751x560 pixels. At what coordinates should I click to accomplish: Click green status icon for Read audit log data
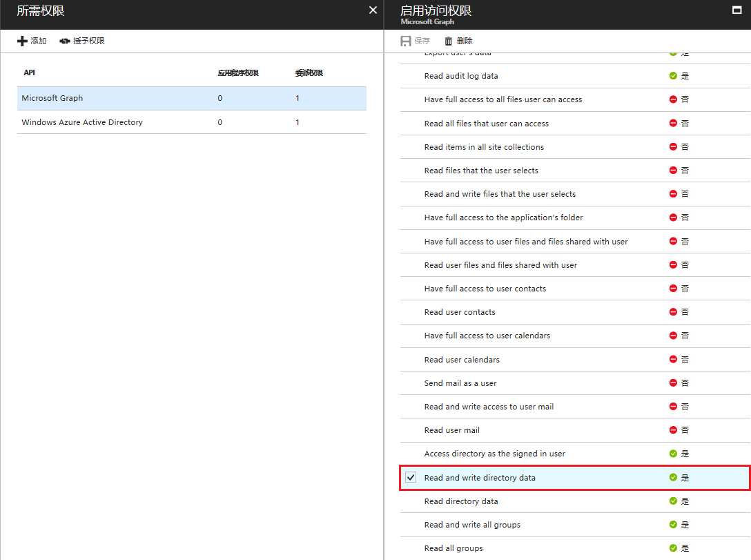(x=673, y=76)
